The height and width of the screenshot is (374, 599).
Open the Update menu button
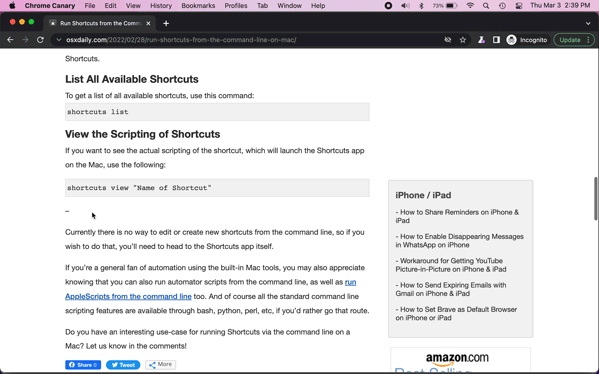click(x=574, y=40)
